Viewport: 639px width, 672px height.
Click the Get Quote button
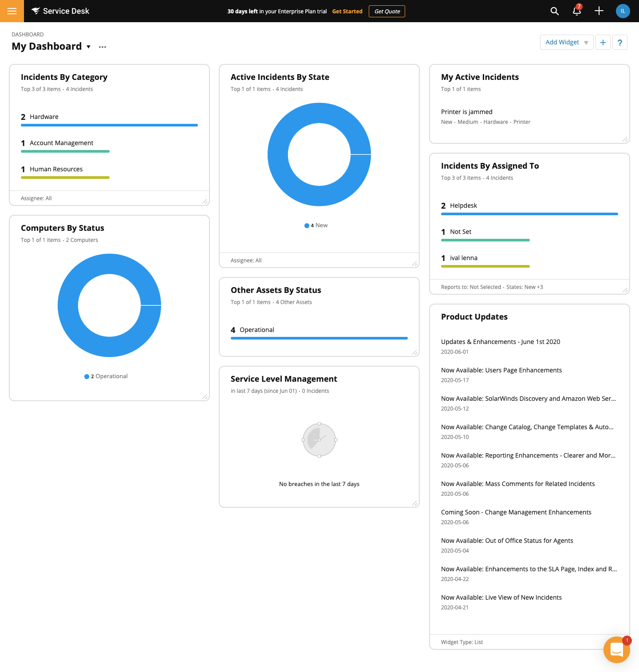(387, 11)
